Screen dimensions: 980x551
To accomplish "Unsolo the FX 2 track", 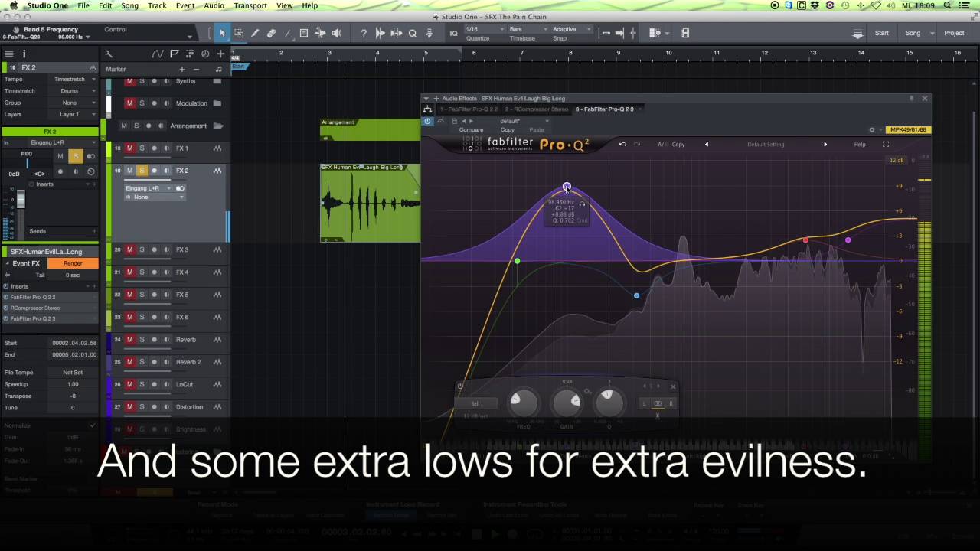I will coord(142,171).
